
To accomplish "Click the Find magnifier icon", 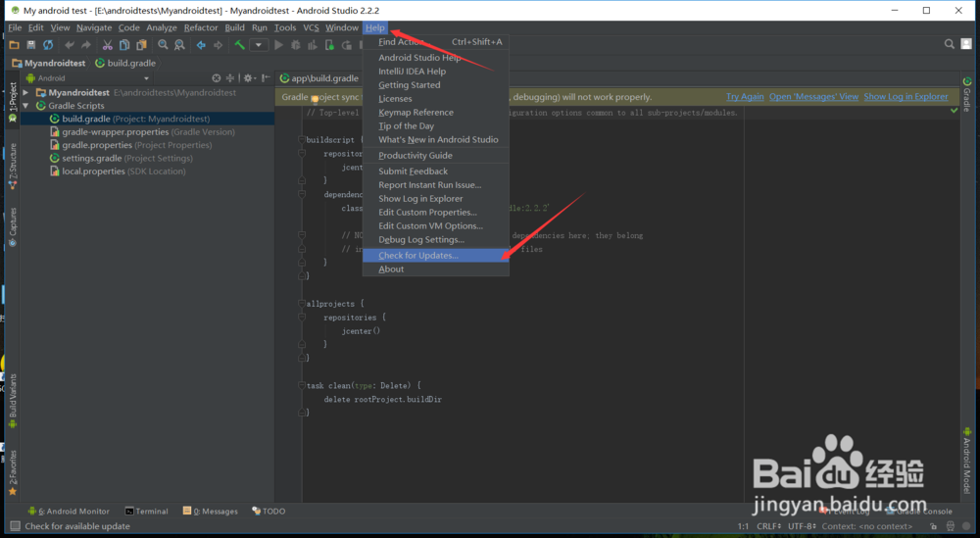I will coord(163,45).
